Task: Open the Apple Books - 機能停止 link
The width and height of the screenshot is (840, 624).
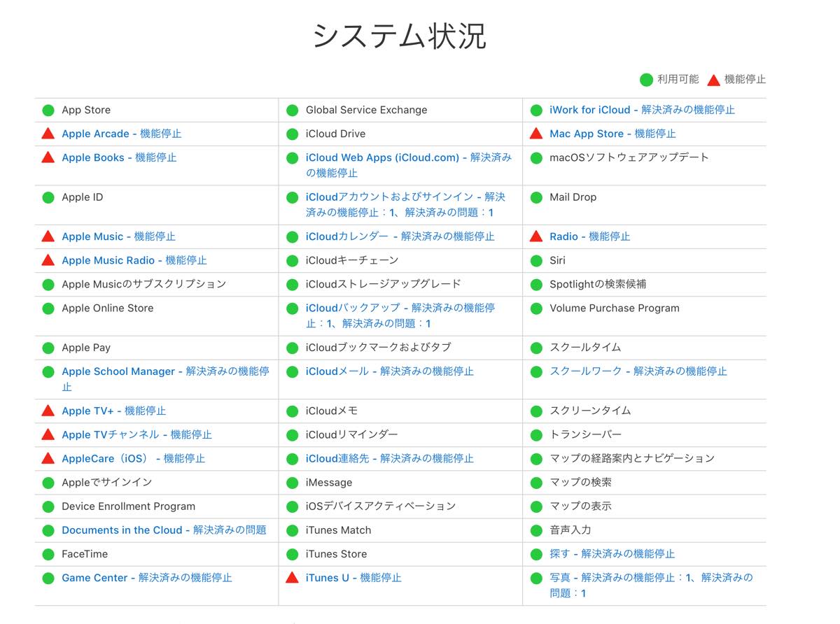Action: click(119, 157)
